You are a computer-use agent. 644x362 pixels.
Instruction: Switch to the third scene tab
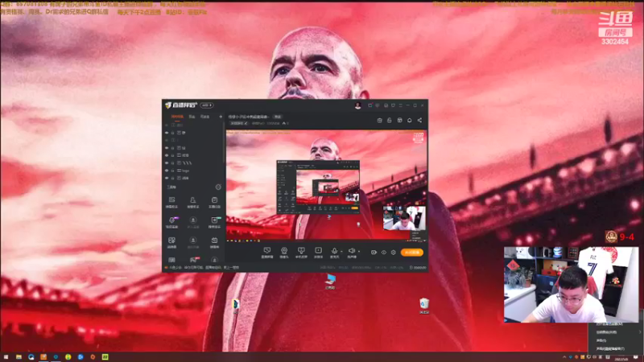pyautogui.click(x=204, y=117)
